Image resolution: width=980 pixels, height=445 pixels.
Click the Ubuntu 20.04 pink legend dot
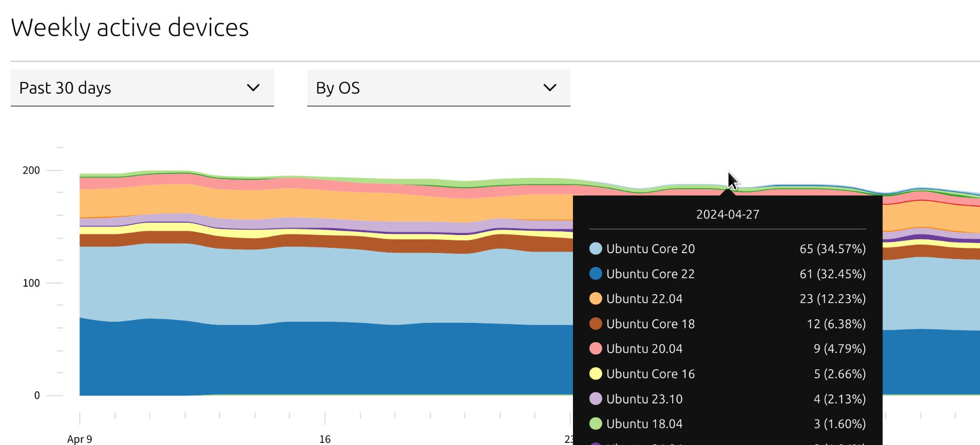pos(595,349)
